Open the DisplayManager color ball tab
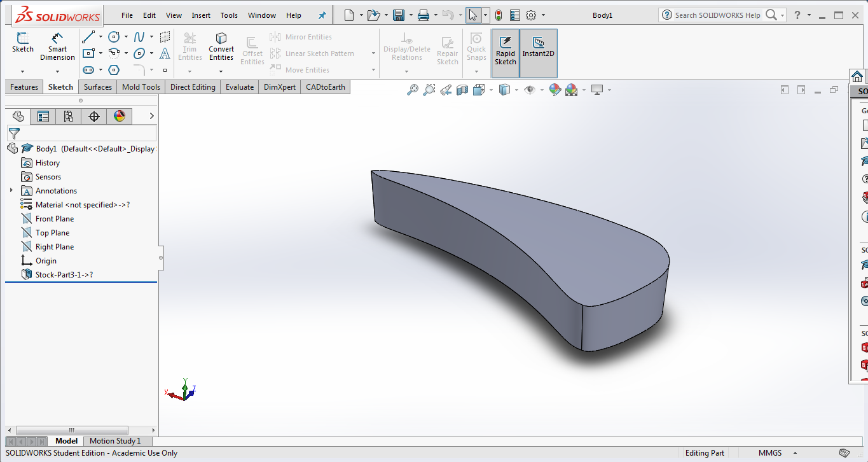Screen dimensions: 868x462 (120, 116)
